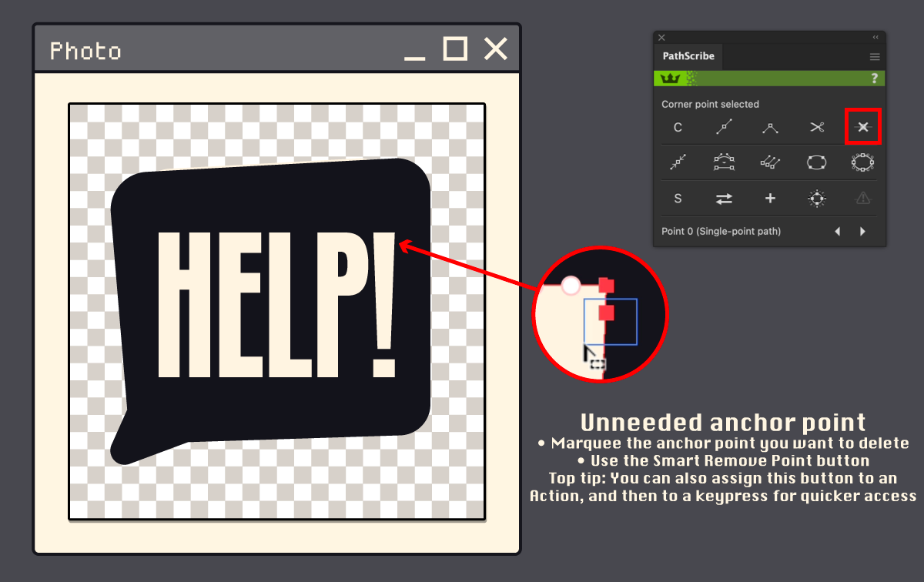Open the PathScribe panel hamburger menu

coord(875,56)
